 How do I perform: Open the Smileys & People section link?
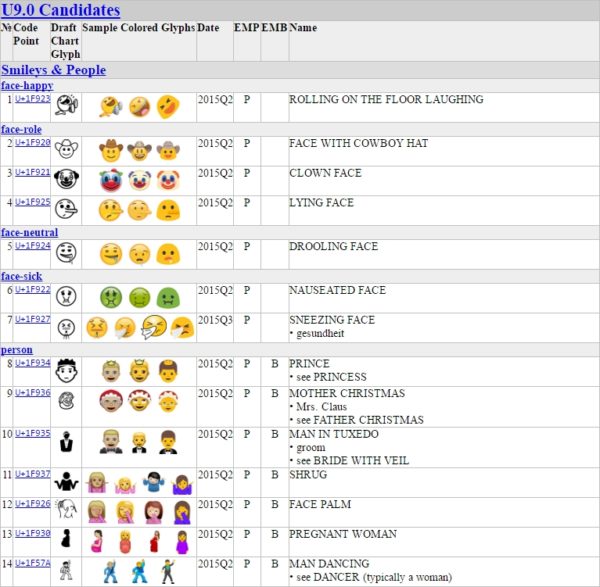pyautogui.click(x=54, y=70)
